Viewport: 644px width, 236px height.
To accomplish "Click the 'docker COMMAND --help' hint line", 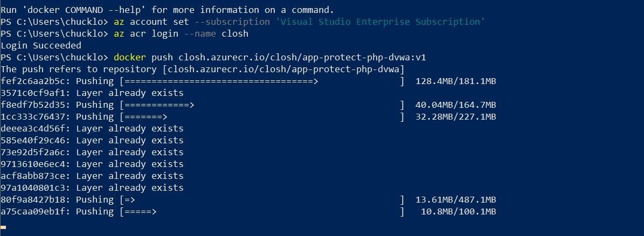I will click(x=168, y=10).
